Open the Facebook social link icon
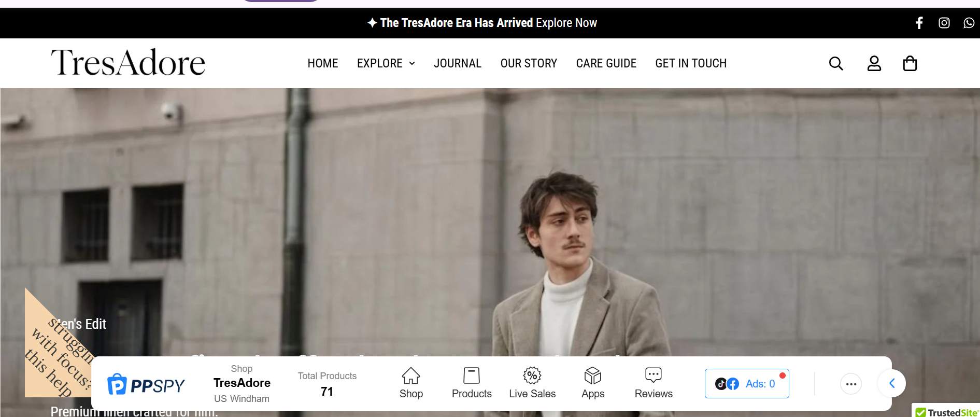Image resolution: width=980 pixels, height=417 pixels. click(x=919, y=23)
